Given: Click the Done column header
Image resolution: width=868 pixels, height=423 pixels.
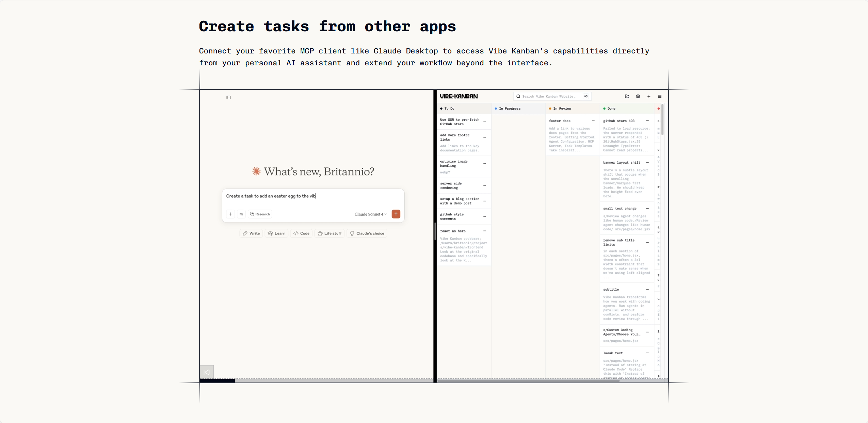Looking at the screenshot, I should pyautogui.click(x=627, y=109).
